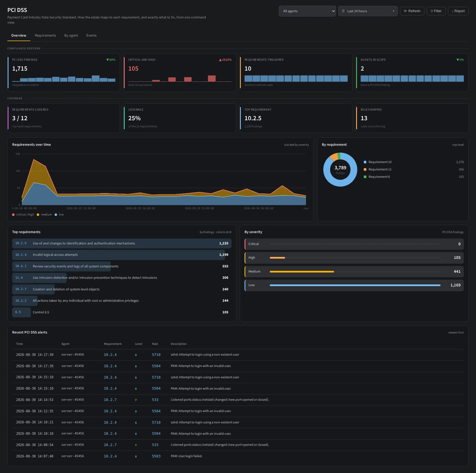This screenshot has width=476, height=473.
Task: Click the Critical and High 2525% up indicator
Action: (x=225, y=60)
